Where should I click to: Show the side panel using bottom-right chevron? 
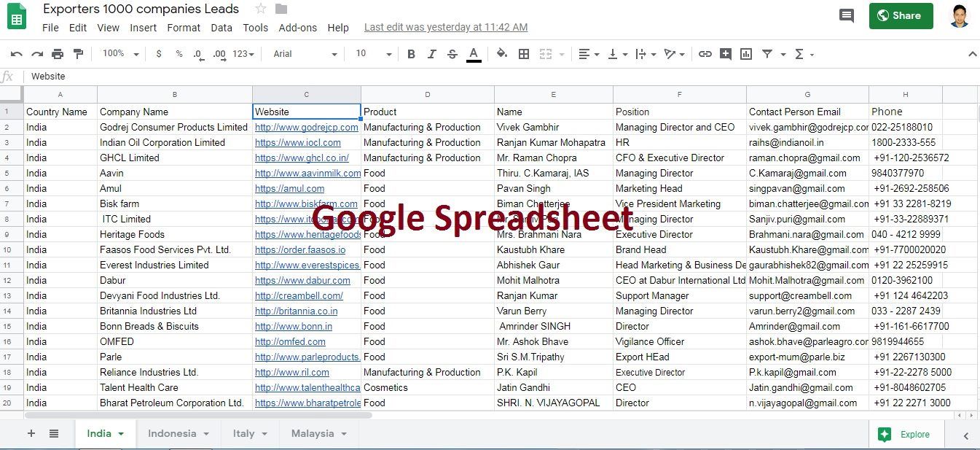(966, 435)
